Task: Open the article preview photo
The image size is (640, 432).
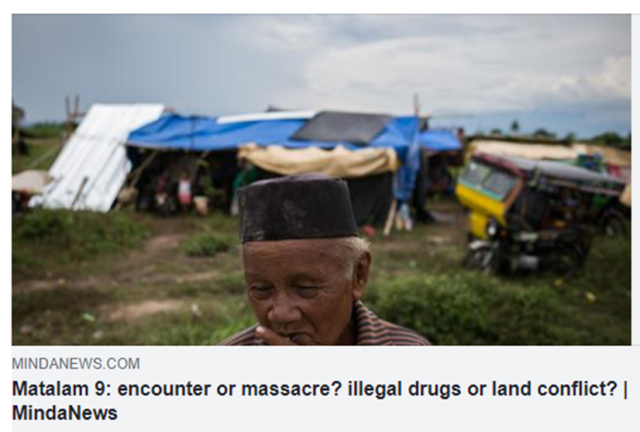Action: tap(321, 180)
